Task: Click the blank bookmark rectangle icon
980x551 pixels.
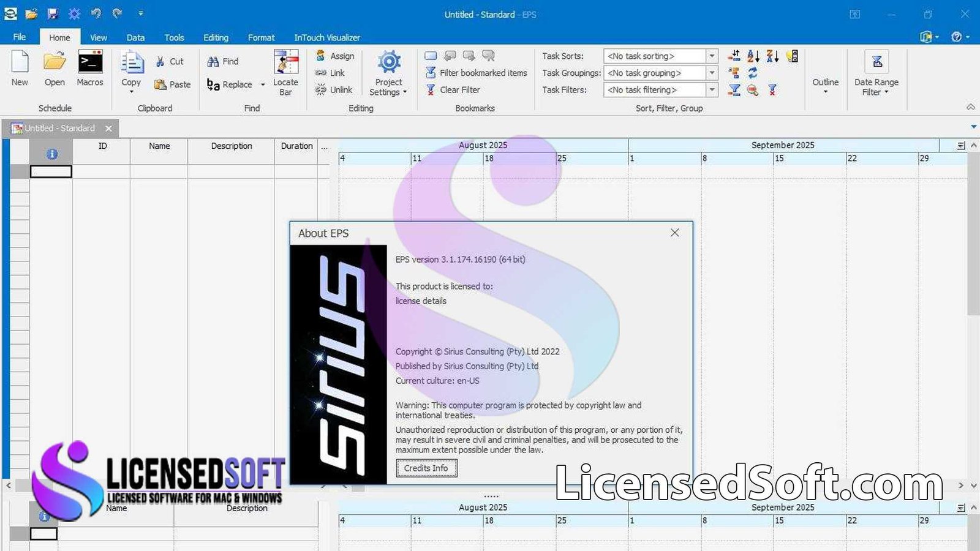Action: 431,56
